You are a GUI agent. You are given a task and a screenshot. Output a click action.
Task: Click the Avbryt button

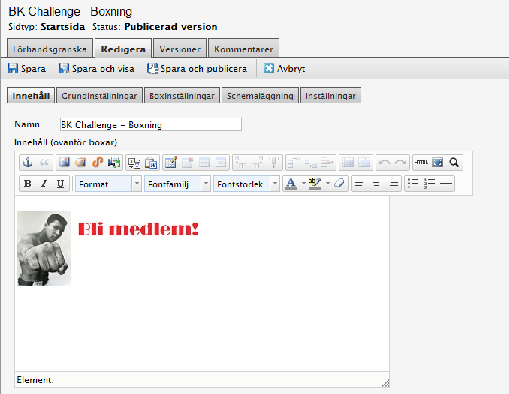[285, 68]
